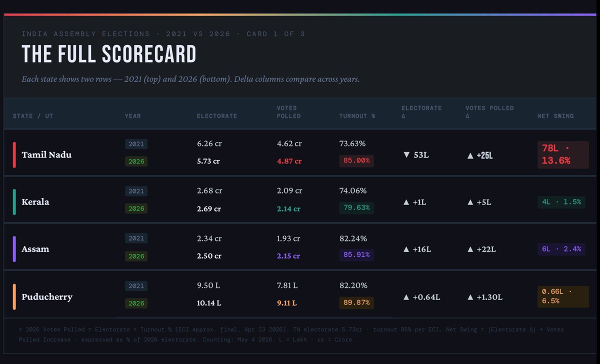Click the 2021 year badge for Kerala
The image size is (600, 364).
[136, 191]
